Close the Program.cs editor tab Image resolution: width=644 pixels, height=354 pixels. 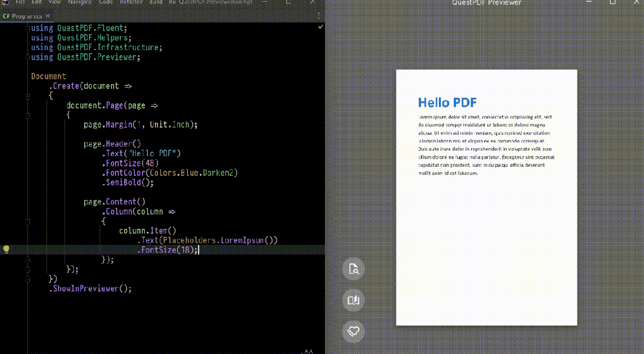[x=47, y=16]
